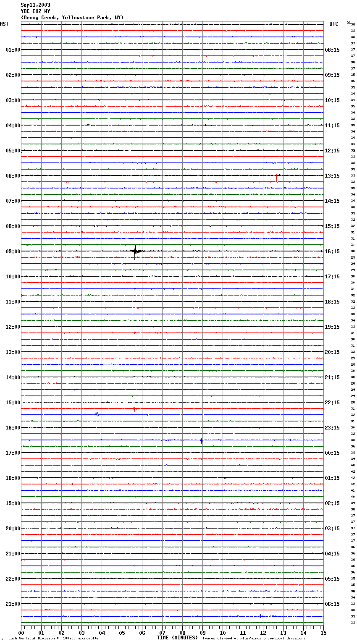The width and height of the screenshot is (357, 644).
Task: Select the 04:00 MST hour label
Action: pyautogui.click(x=13, y=126)
